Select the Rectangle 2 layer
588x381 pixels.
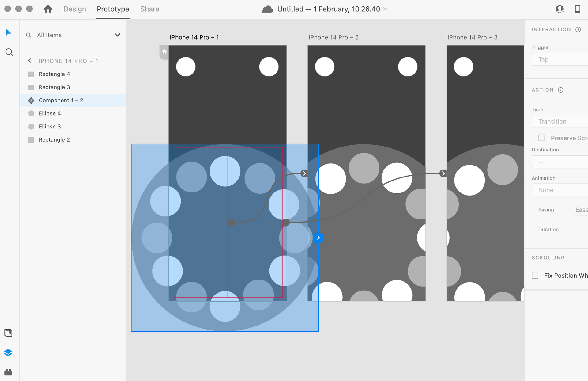(x=73, y=140)
